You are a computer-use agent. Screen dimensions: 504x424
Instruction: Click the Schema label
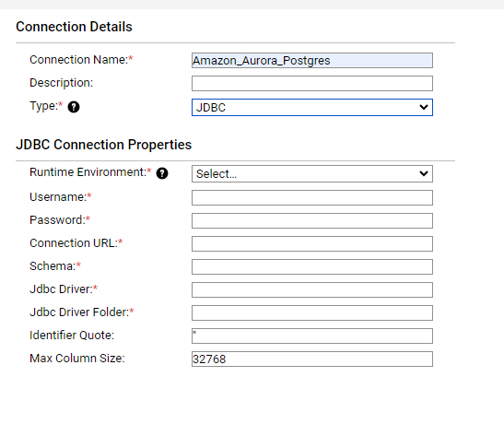point(55,266)
